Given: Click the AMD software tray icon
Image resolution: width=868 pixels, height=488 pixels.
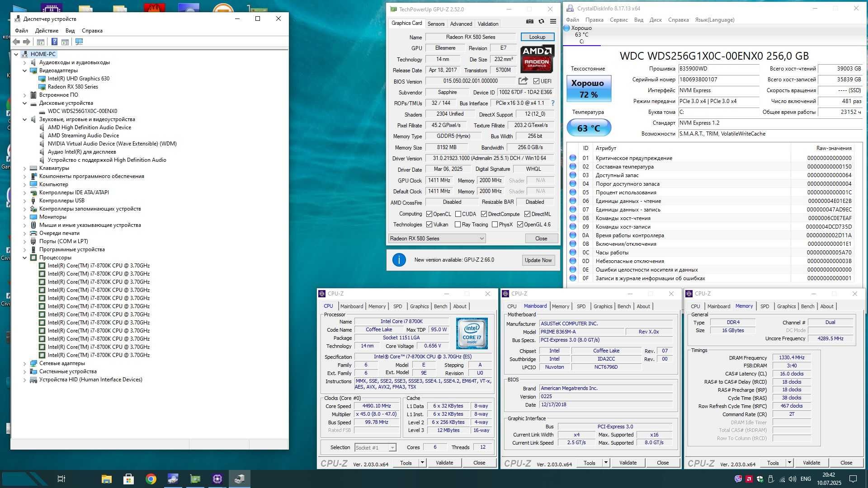Looking at the screenshot, I should tap(749, 479).
